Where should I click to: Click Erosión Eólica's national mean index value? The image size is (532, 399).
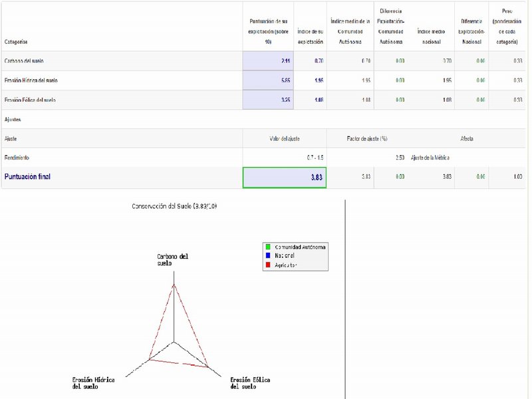tap(447, 100)
